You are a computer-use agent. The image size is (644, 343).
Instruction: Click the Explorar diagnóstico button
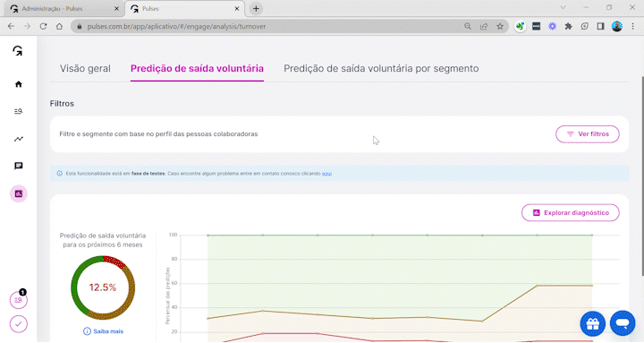(571, 212)
